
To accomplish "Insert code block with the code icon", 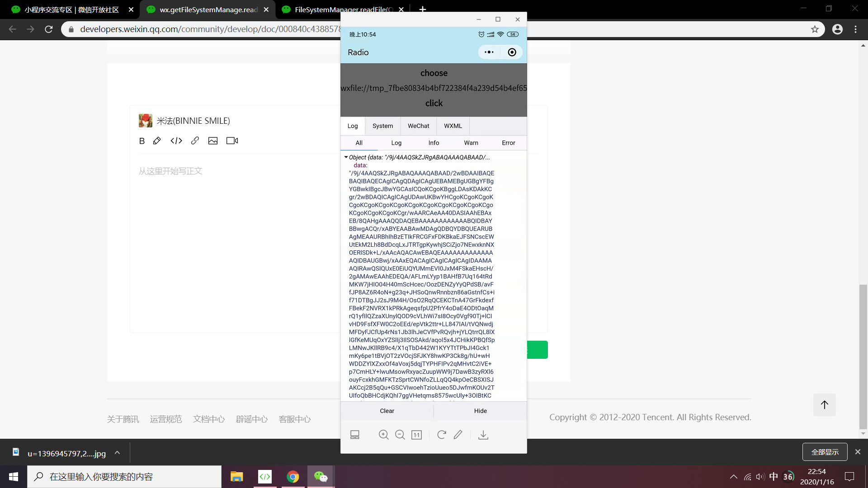I will 176,141.
